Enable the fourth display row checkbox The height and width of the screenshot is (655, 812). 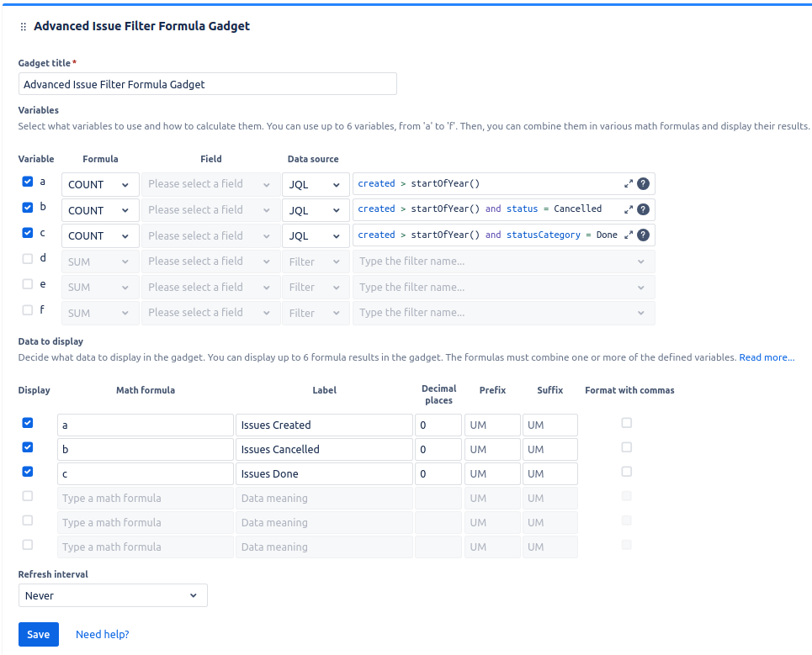28,495
